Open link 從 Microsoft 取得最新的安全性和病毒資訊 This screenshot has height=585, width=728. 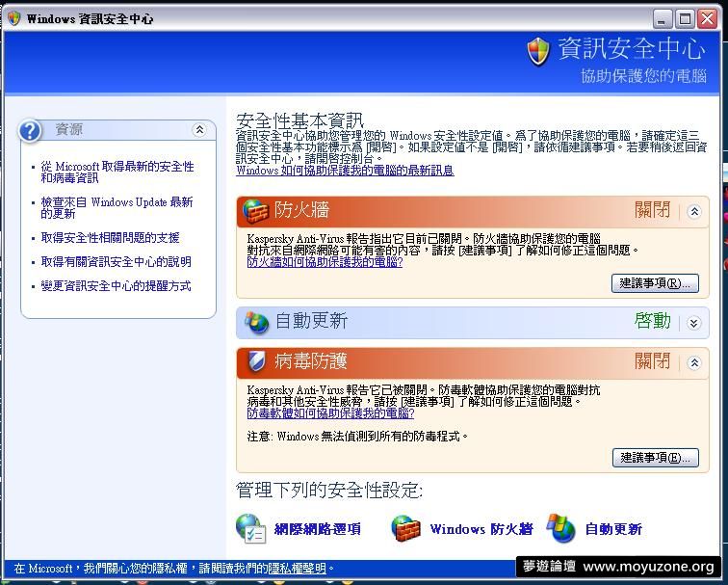click(117, 172)
